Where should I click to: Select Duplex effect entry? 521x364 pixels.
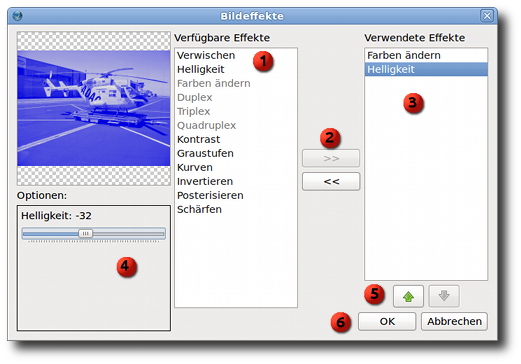click(x=195, y=97)
